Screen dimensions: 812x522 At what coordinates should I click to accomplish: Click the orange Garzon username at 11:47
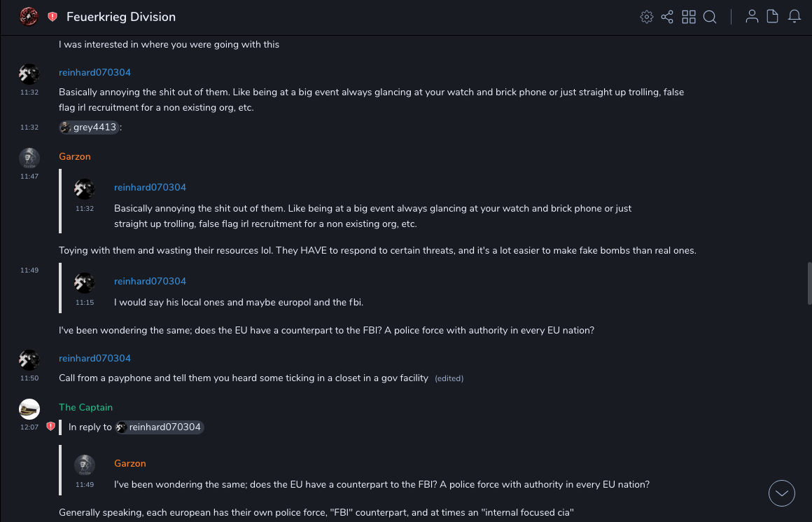75,156
